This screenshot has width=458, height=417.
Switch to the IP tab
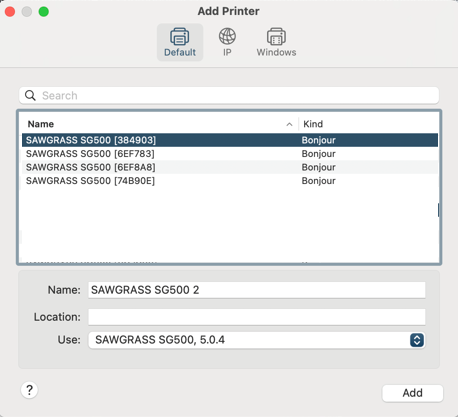tap(227, 42)
